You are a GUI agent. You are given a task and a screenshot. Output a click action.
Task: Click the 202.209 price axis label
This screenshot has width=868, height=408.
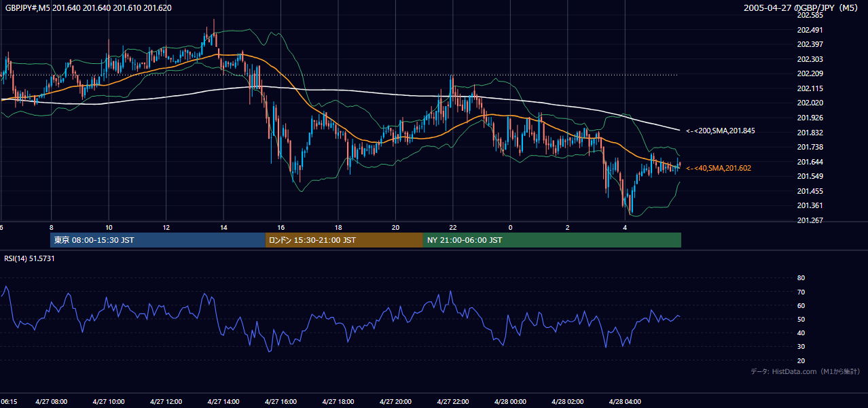(x=810, y=73)
